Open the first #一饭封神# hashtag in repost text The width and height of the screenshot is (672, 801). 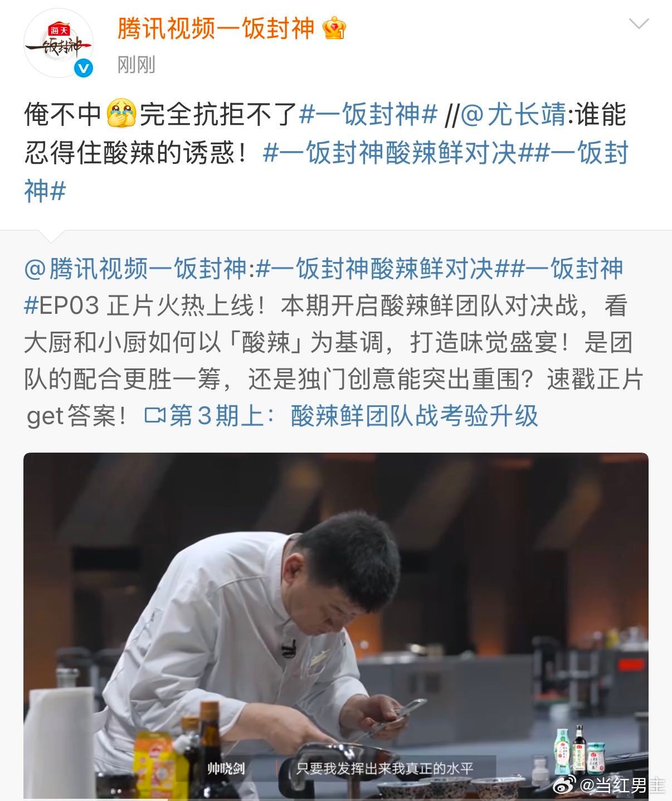tap(368, 115)
